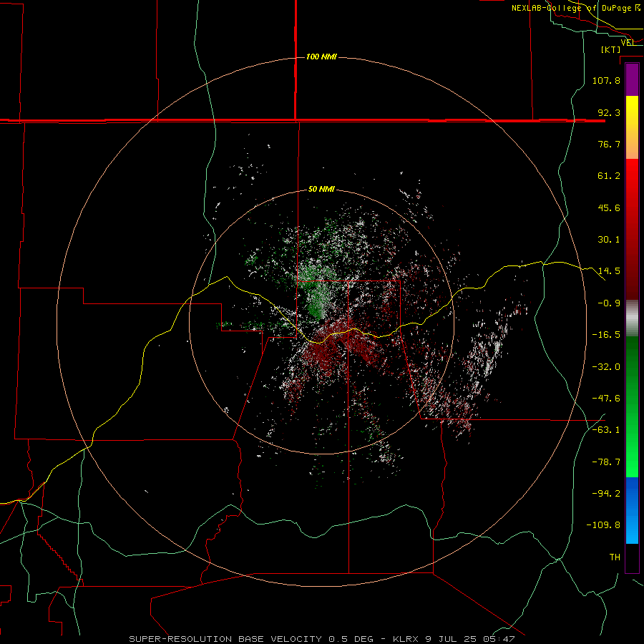
Task: Click the 05:47 timestamp in the caption
Action: click(499, 639)
